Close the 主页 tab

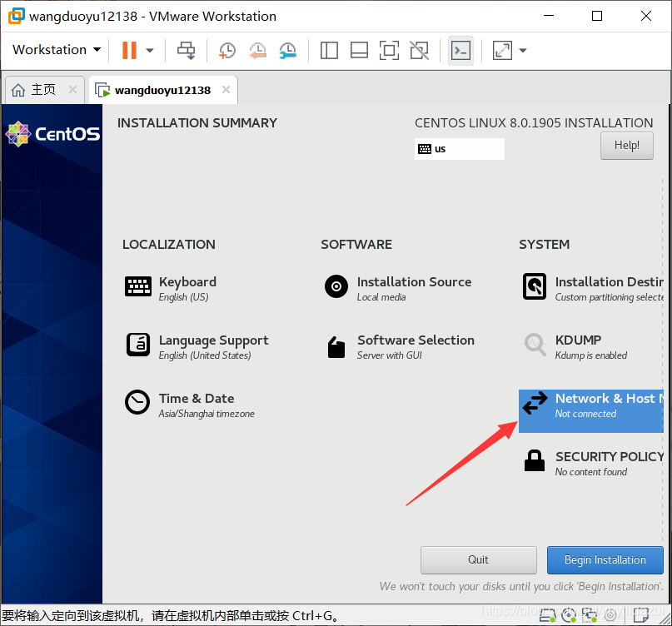[x=72, y=90]
